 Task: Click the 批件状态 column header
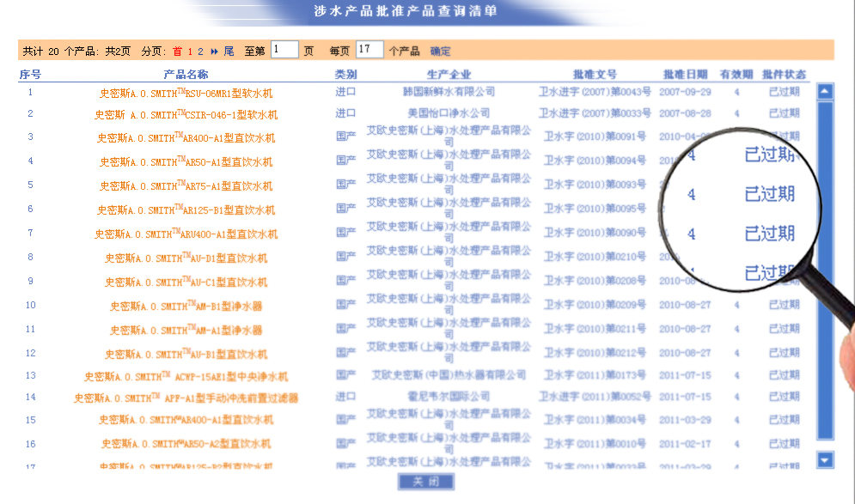785,74
